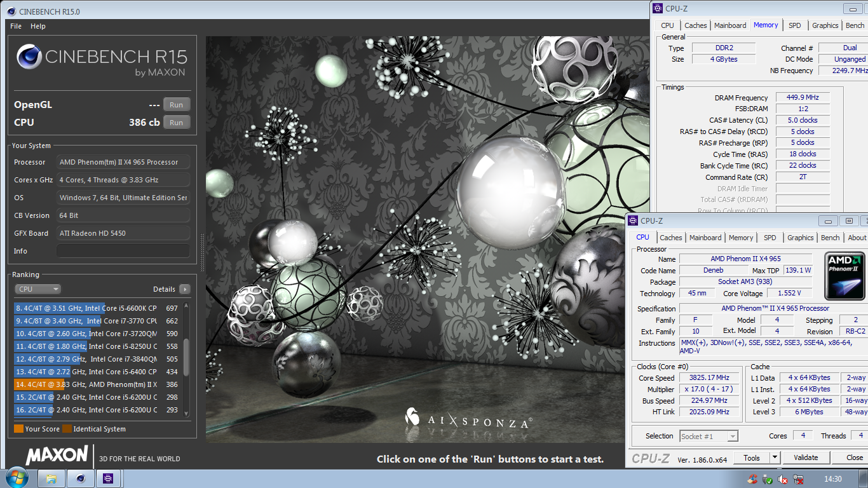The height and width of the screenshot is (488, 868).
Task: Click the Cinebench title bar app icon
Action: tap(11, 11)
